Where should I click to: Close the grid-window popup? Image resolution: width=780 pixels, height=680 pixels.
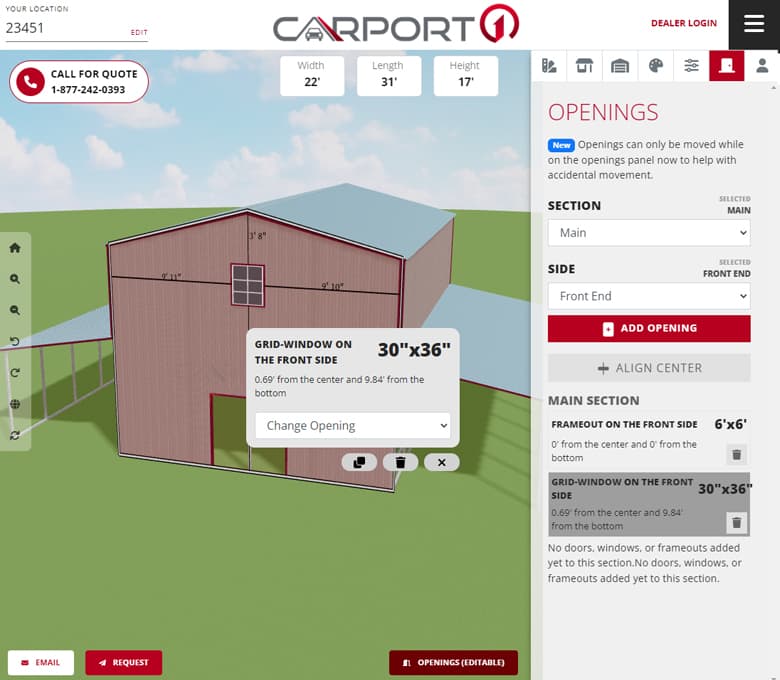point(441,462)
